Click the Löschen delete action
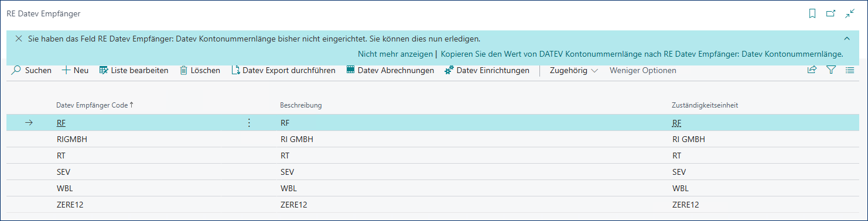The image size is (868, 221). pos(200,70)
